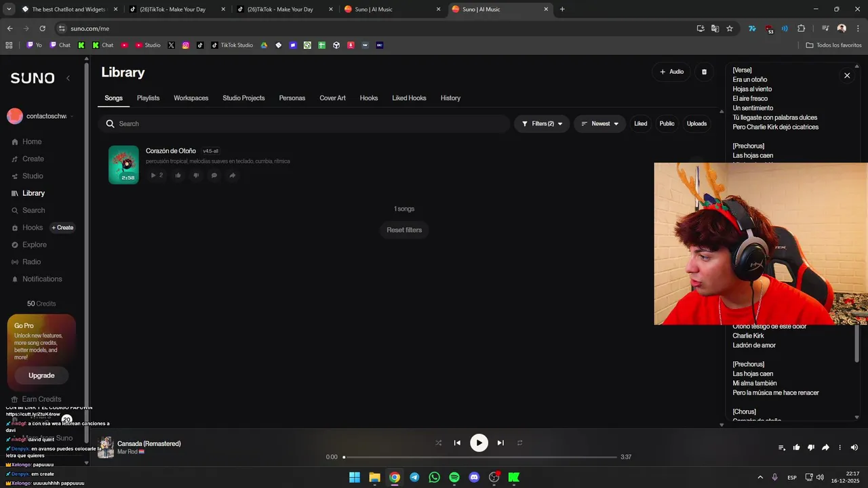Click the Library search field

pos(304,124)
